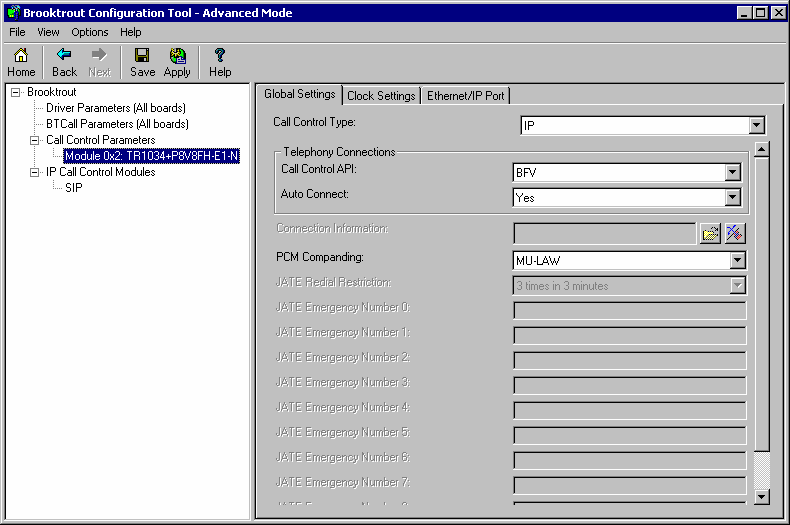Screen dimensions: 790x525
Task: Save configuration with the Save icon
Action: tap(142, 62)
